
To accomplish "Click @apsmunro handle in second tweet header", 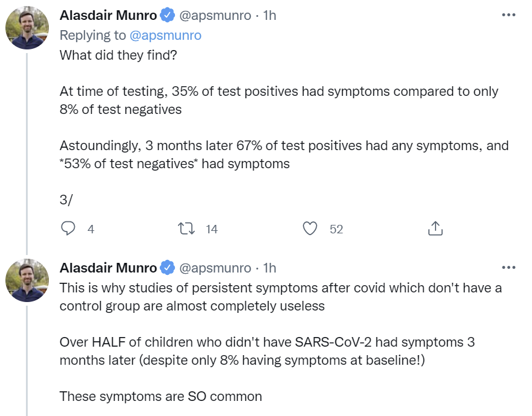I will (215, 268).
